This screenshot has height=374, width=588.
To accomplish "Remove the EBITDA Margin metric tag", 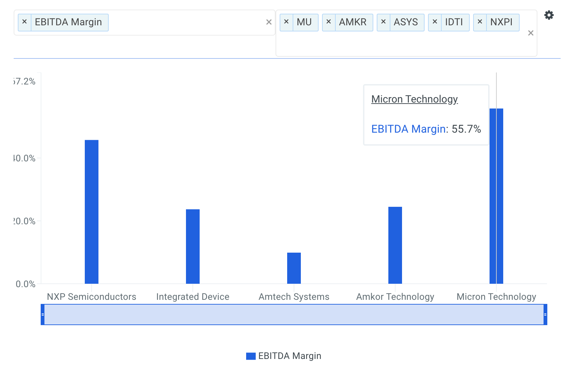I will click(x=25, y=22).
